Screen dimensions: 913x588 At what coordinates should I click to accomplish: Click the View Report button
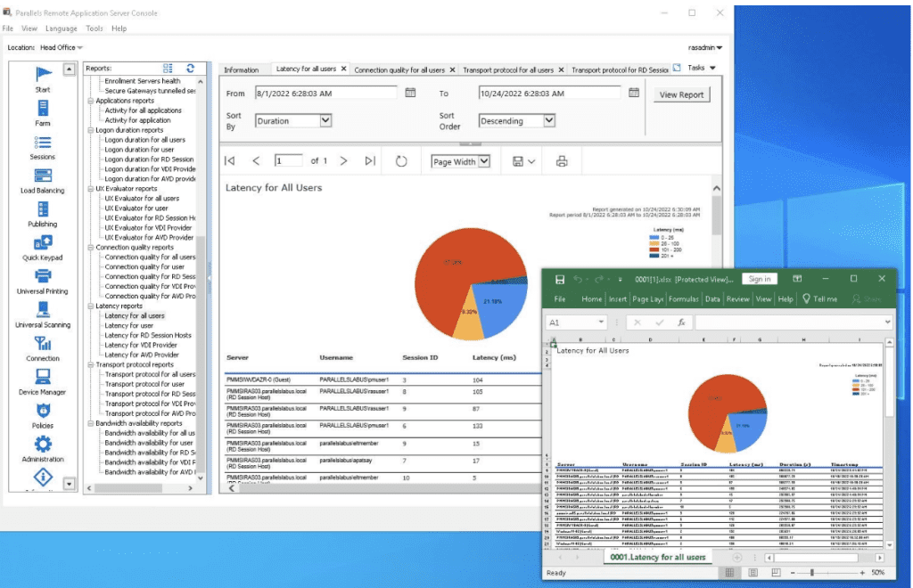pos(681,94)
